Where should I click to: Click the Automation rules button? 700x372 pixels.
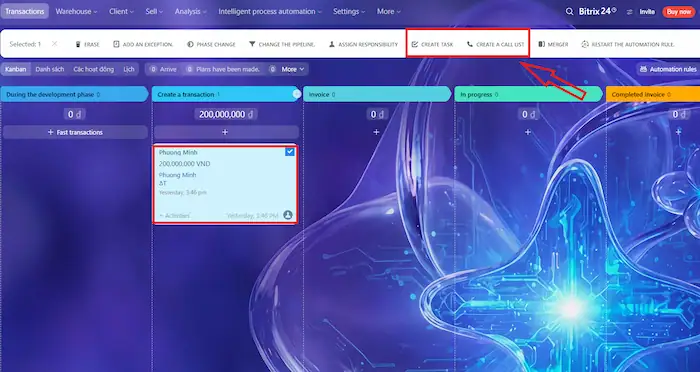(668, 69)
